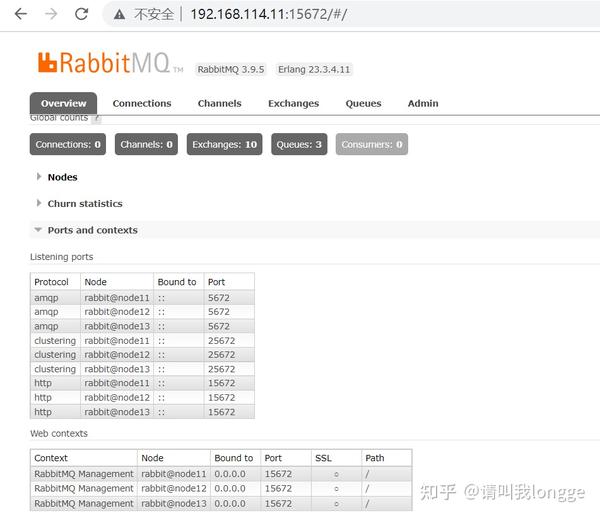This screenshot has height=518, width=600.
Task: Click port 25672 for clustering rabbit@node11
Action: 222,340
